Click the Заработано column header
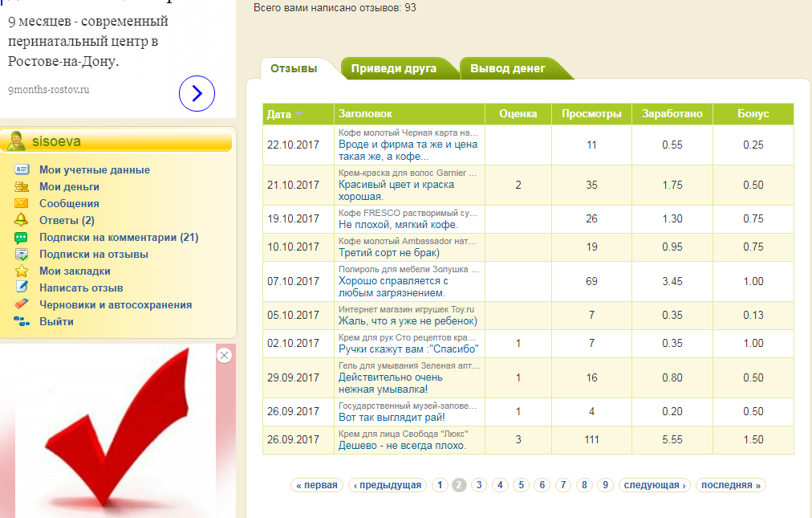The width and height of the screenshot is (812, 518). (672, 114)
